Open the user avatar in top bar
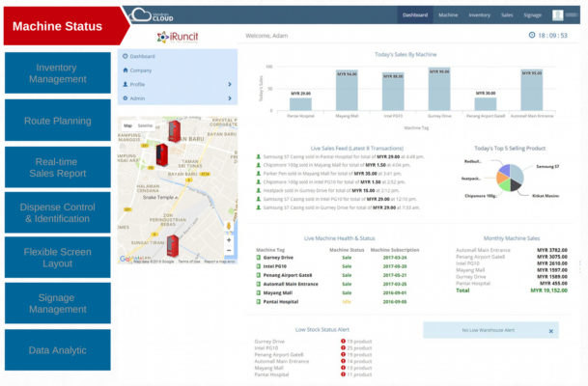Image resolution: width=588 pixels, height=386 pixels. coord(558,15)
